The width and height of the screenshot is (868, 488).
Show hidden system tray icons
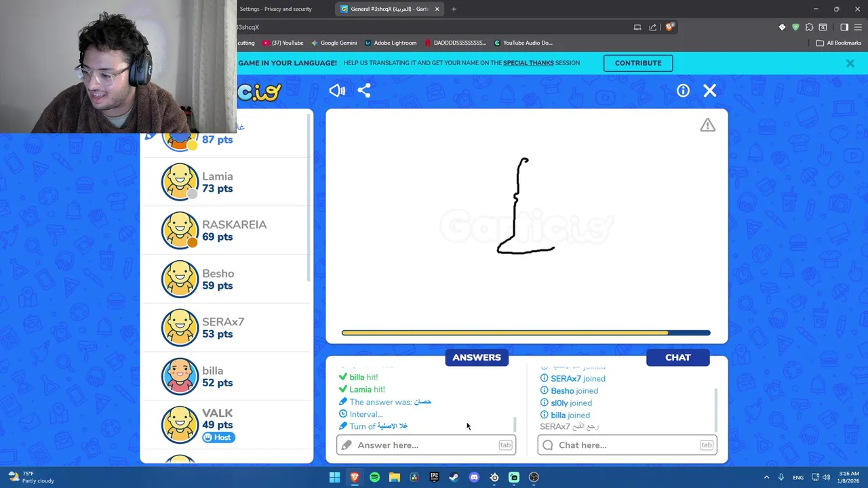click(766, 477)
